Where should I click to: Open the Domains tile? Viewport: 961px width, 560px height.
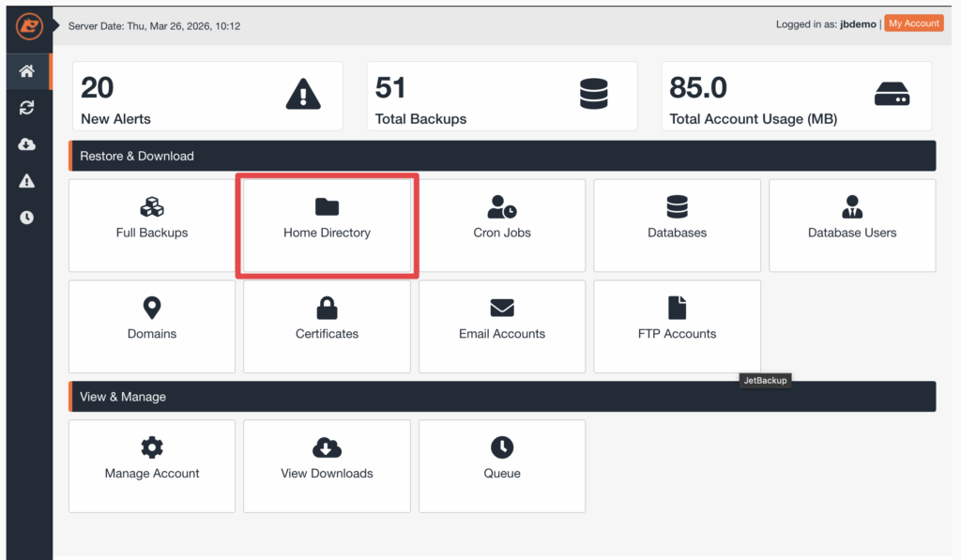152,326
